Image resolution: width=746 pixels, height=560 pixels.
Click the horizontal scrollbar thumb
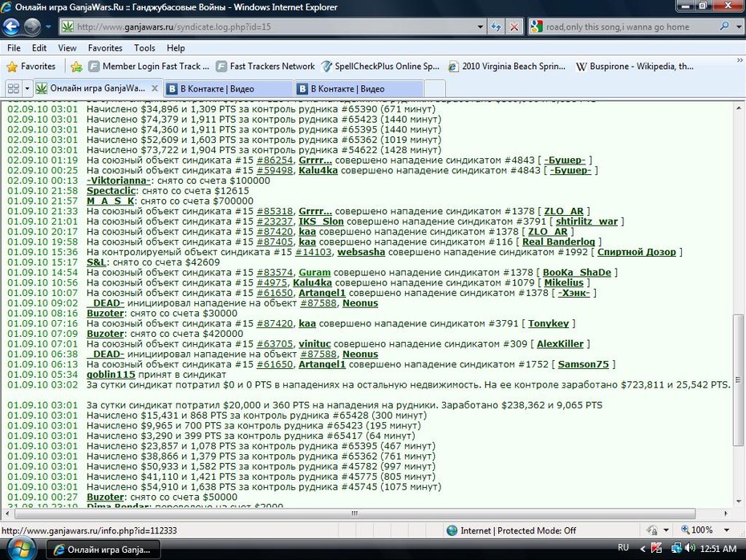pyautogui.click(x=355, y=513)
